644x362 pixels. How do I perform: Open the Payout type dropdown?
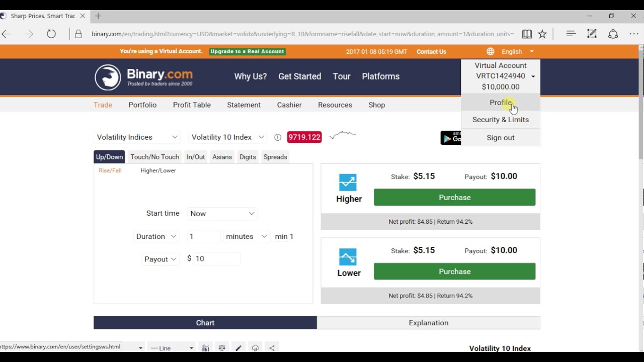tap(160, 259)
